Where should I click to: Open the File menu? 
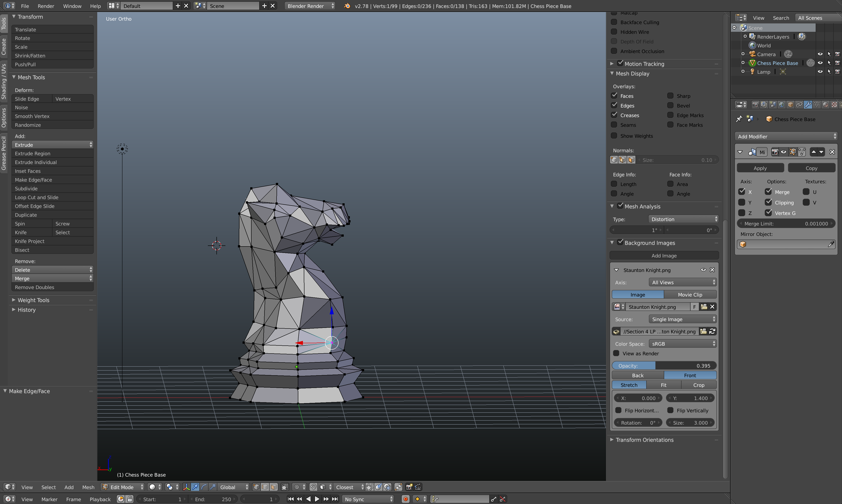[25, 6]
